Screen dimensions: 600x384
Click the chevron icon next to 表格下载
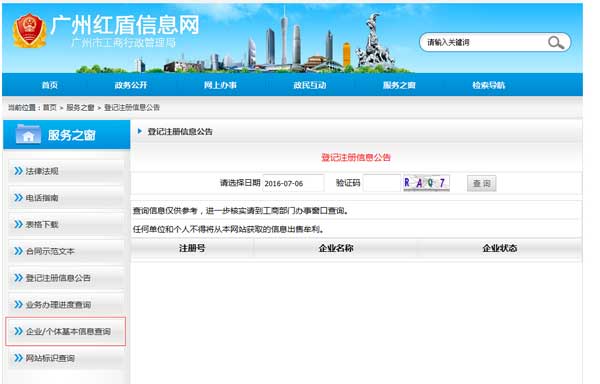coord(18,224)
